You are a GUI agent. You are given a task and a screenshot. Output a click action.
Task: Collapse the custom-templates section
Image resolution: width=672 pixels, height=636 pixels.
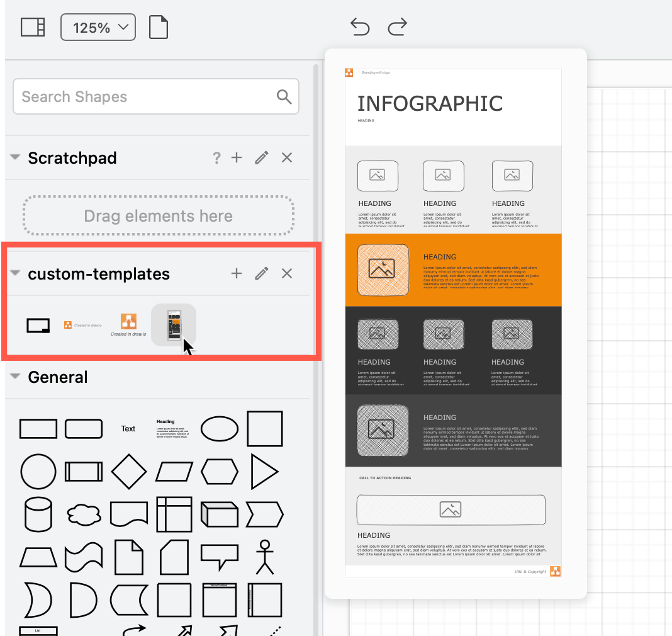tap(14, 273)
